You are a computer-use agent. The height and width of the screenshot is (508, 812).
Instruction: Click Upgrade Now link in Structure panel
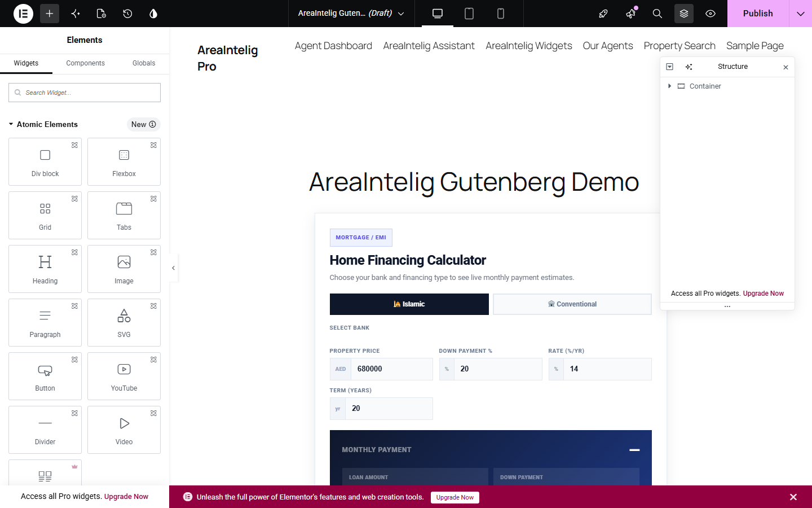pos(764,294)
